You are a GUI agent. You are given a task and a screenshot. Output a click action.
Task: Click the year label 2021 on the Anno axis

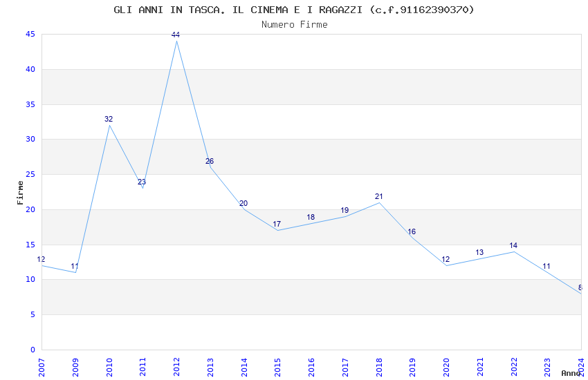click(x=480, y=368)
